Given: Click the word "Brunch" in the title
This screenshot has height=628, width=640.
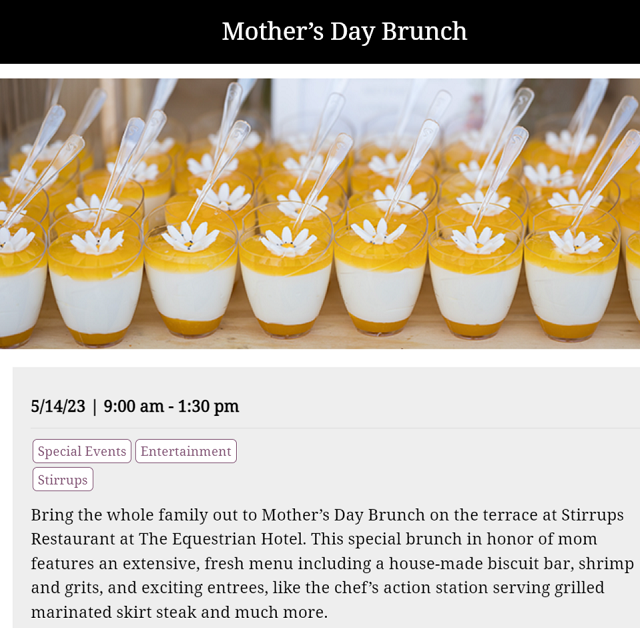Looking at the screenshot, I should 424,31.
